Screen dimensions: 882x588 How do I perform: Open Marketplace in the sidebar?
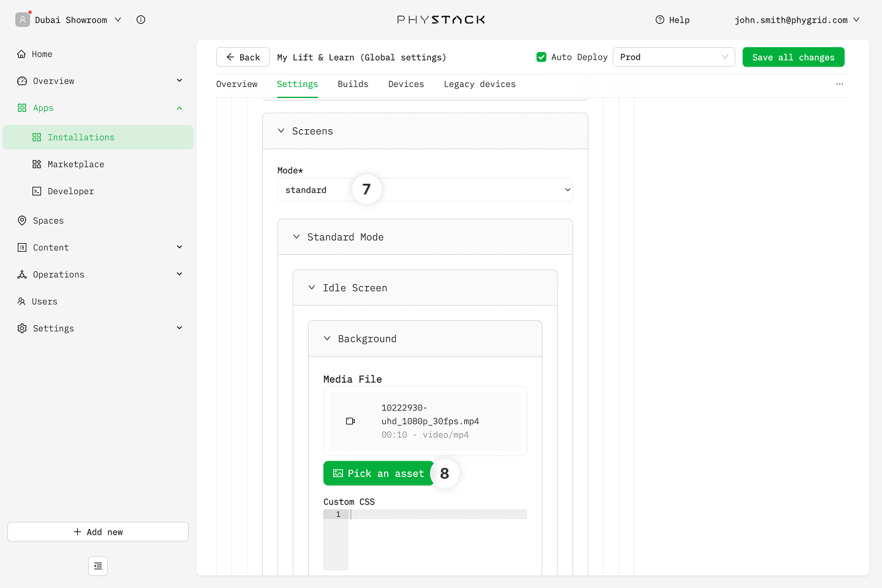pos(98,164)
